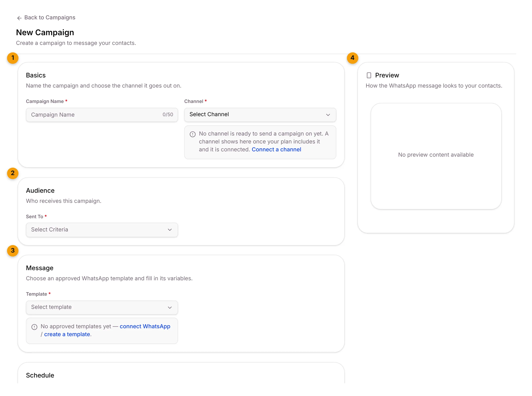Open the Select template dropdown

tap(102, 307)
